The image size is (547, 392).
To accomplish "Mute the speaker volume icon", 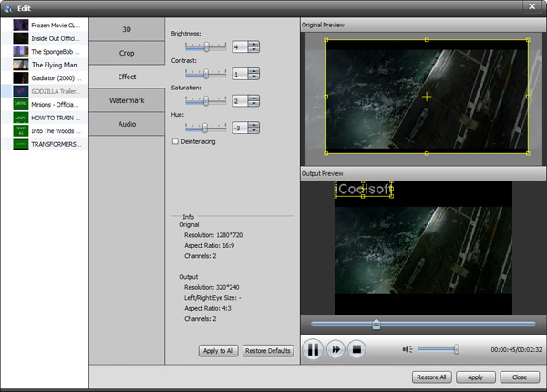I will (408, 349).
